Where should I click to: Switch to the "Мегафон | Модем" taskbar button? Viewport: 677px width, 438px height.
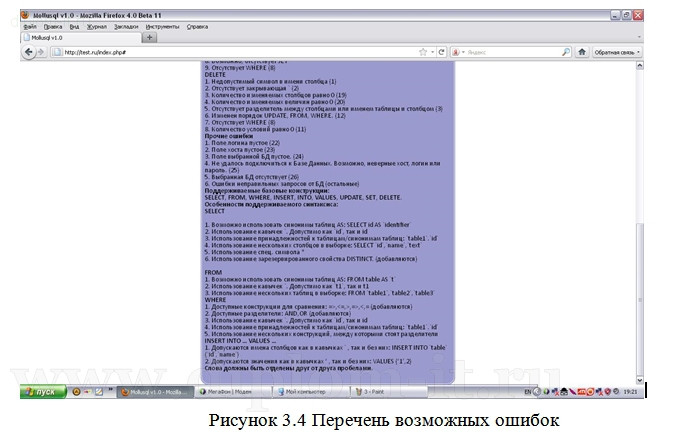click(233, 392)
